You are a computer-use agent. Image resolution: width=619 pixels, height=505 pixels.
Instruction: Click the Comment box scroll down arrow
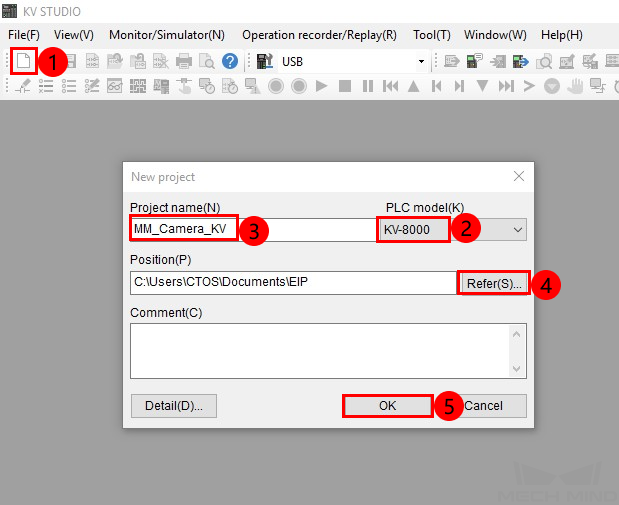click(x=516, y=368)
